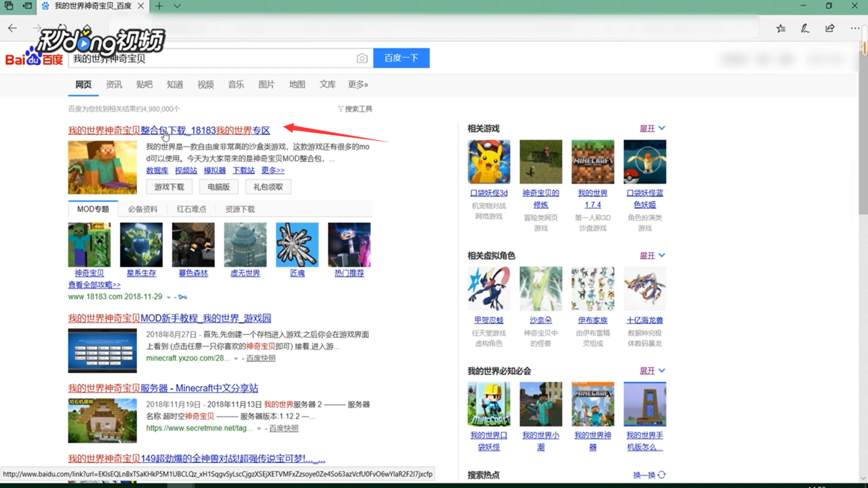
Task: Click the 礼包领取 button
Action: click(269, 187)
